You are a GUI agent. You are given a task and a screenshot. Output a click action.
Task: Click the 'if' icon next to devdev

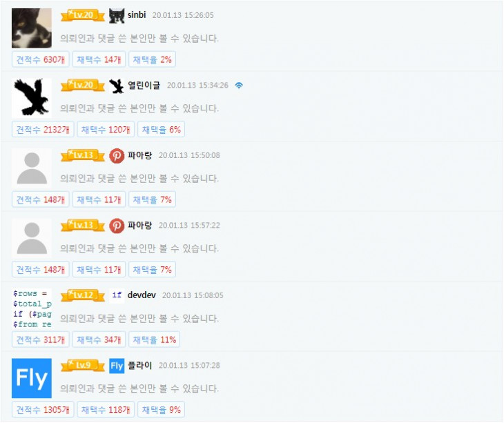[x=117, y=295]
